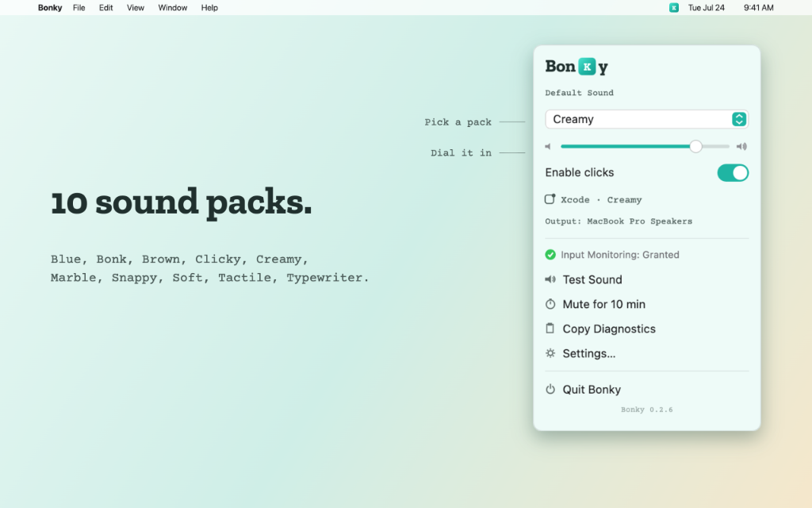Viewport: 812px width, 508px height.
Task: Turn off the Enable clicks switch
Action: coord(733,172)
